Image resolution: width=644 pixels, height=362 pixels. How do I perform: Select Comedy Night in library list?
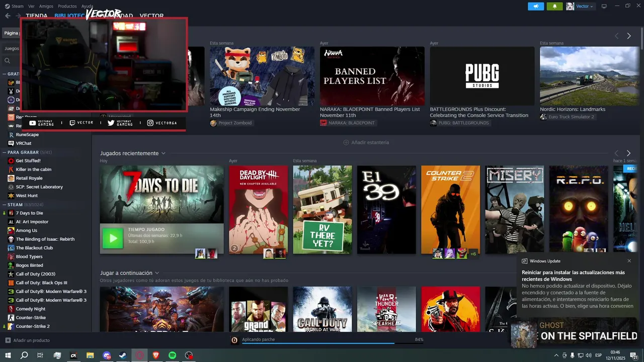[31, 309]
